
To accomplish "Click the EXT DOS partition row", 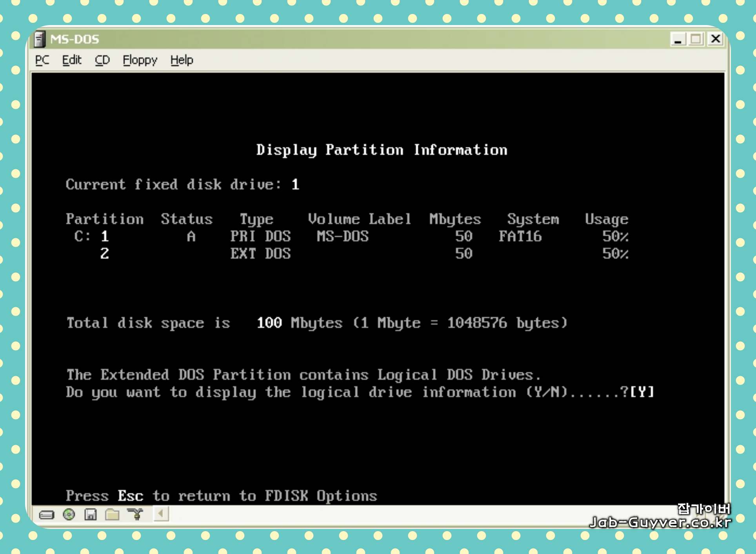I will pyautogui.click(x=260, y=253).
